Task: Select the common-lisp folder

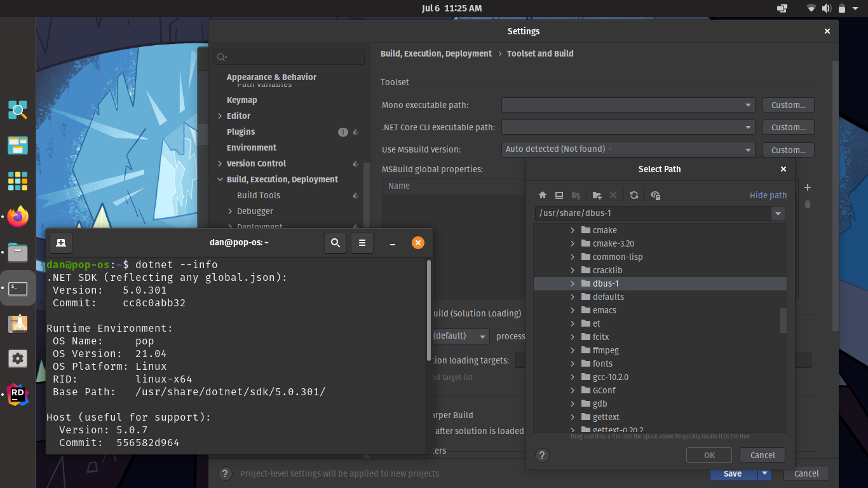Action: [x=618, y=257]
